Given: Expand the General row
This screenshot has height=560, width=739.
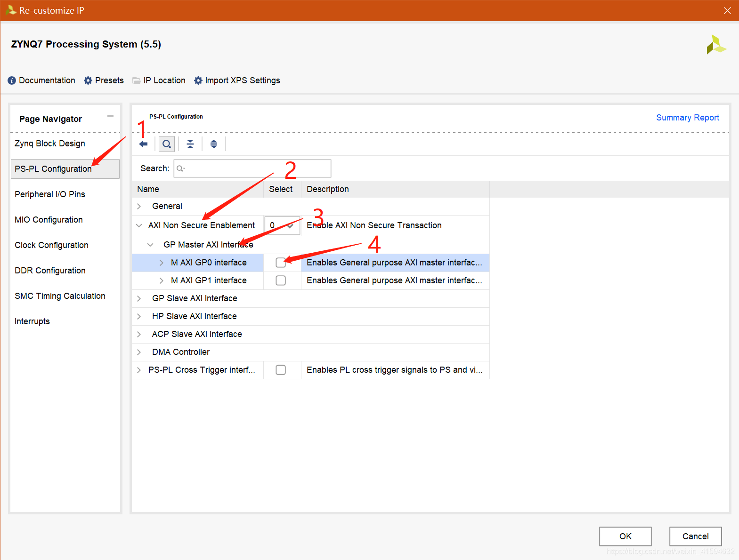Looking at the screenshot, I should 139,206.
